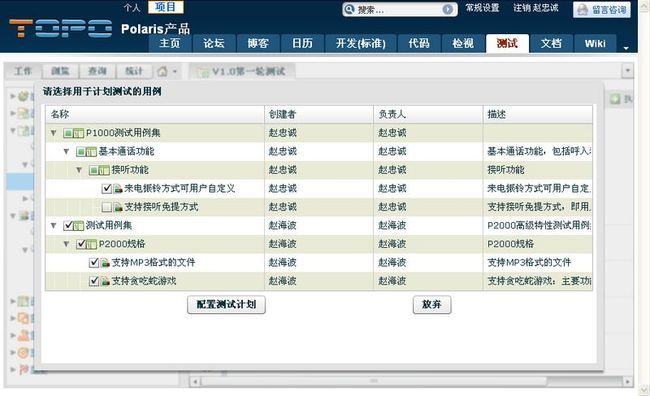The image size is (650, 396).
Task: Collapse the P2000规格 node
Action: click(66, 244)
